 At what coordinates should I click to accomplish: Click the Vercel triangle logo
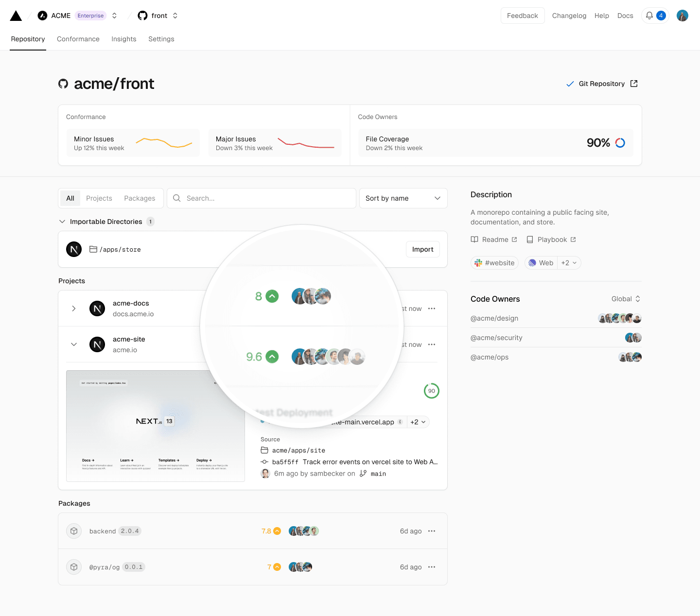(16, 16)
